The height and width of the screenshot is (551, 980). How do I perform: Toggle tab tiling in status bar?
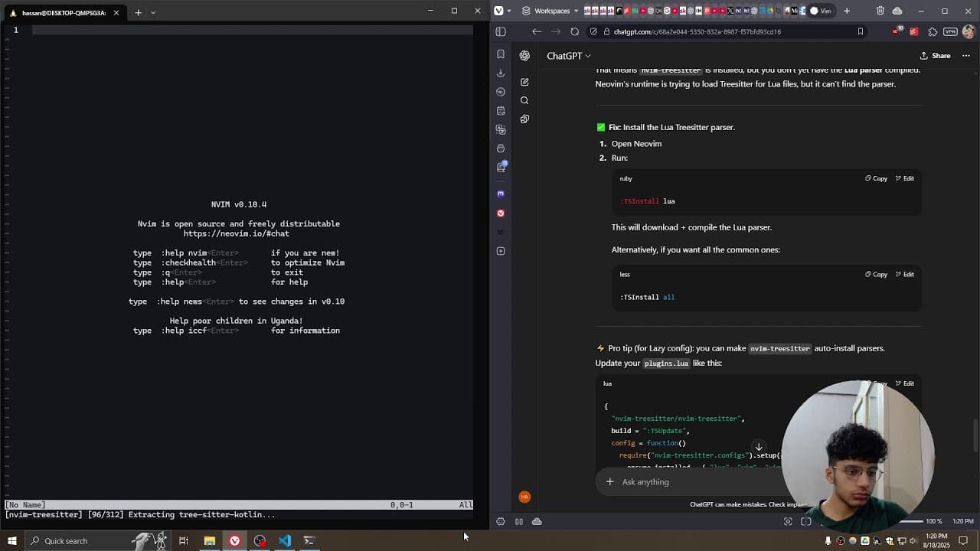519,521
